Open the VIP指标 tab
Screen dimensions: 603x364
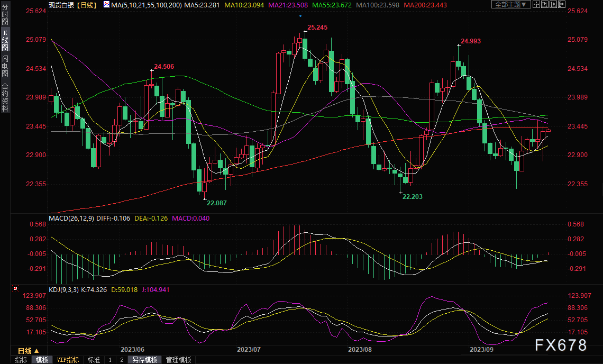pyautogui.click(x=68, y=360)
